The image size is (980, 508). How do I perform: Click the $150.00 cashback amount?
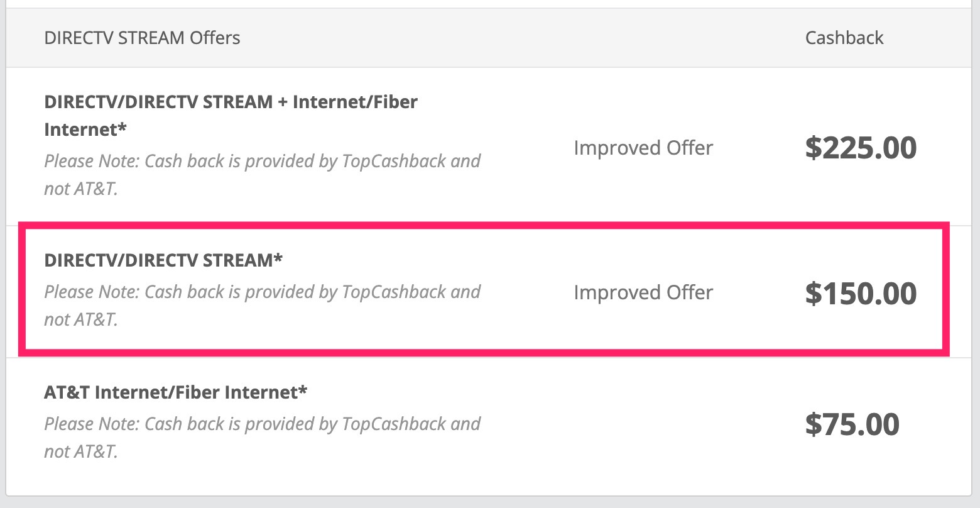click(x=861, y=292)
